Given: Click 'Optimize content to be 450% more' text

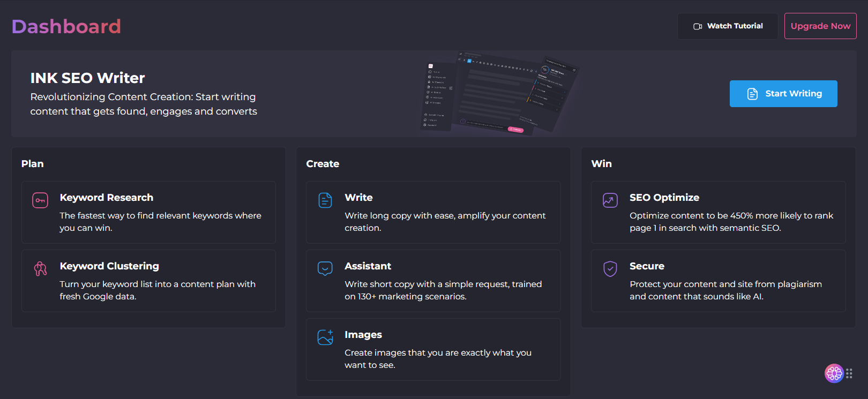Looking at the screenshot, I should [731, 222].
